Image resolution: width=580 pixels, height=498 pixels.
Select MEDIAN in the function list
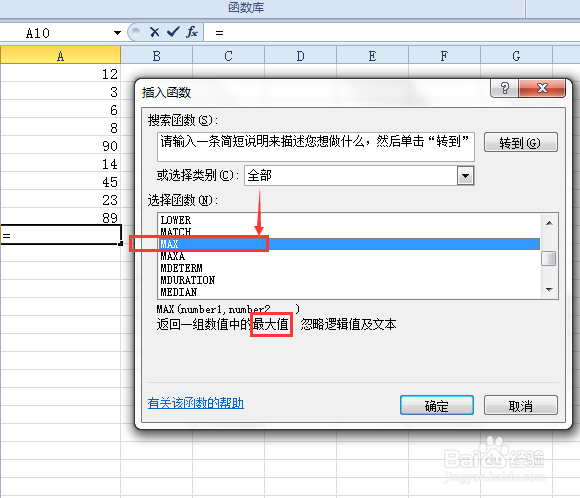pyautogui.click(x=349, y=292)
